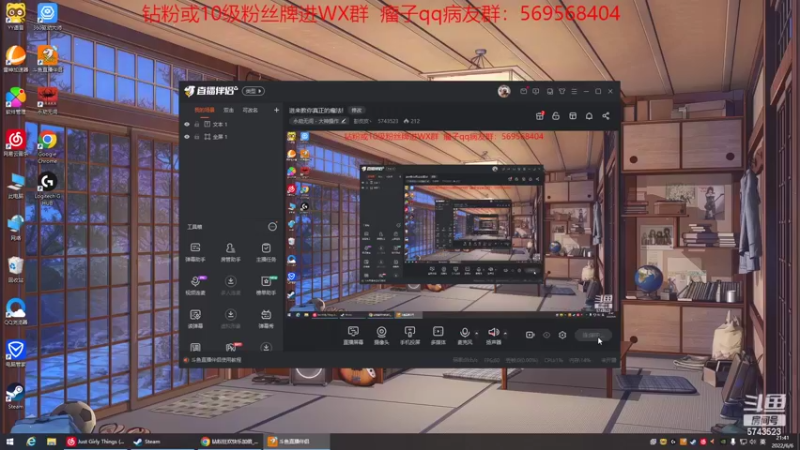Toggle the preview eye icon near settings gear

click(546, 335)
